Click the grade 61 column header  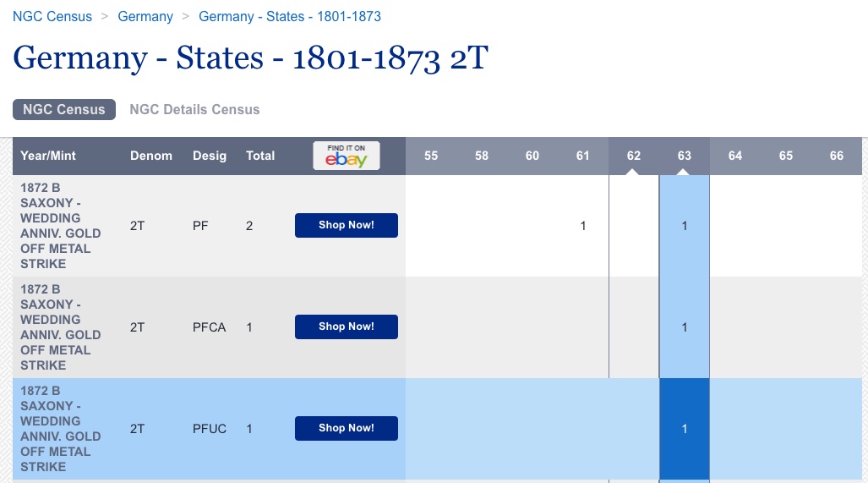pos(583,156)
